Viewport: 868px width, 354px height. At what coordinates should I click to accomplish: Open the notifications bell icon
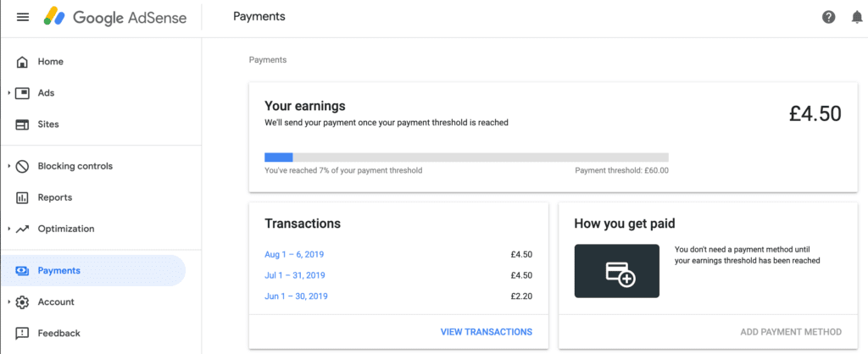pos(856,17)
